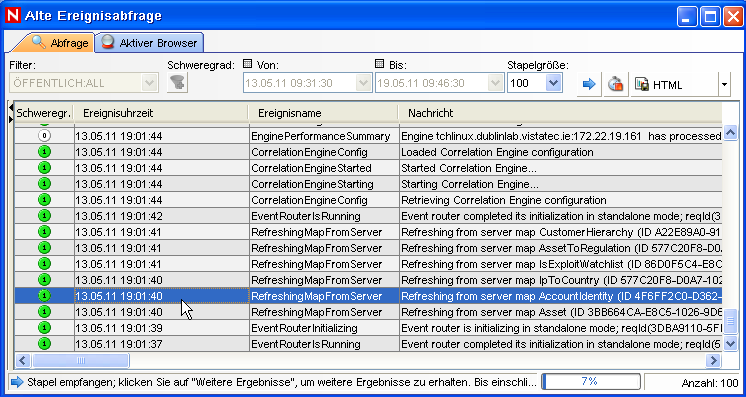Click the horizontal scrollbar thumb
746x397 pixels.
tap(81, 360)
